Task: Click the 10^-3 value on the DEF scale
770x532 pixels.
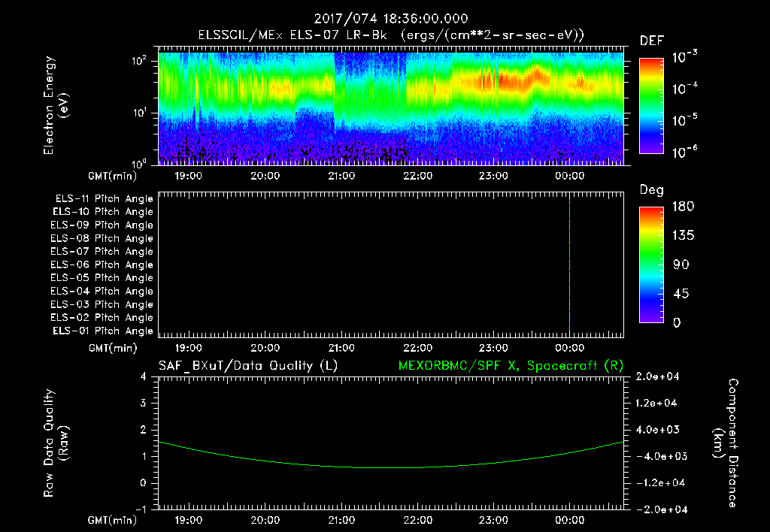Action: point(684,57)
